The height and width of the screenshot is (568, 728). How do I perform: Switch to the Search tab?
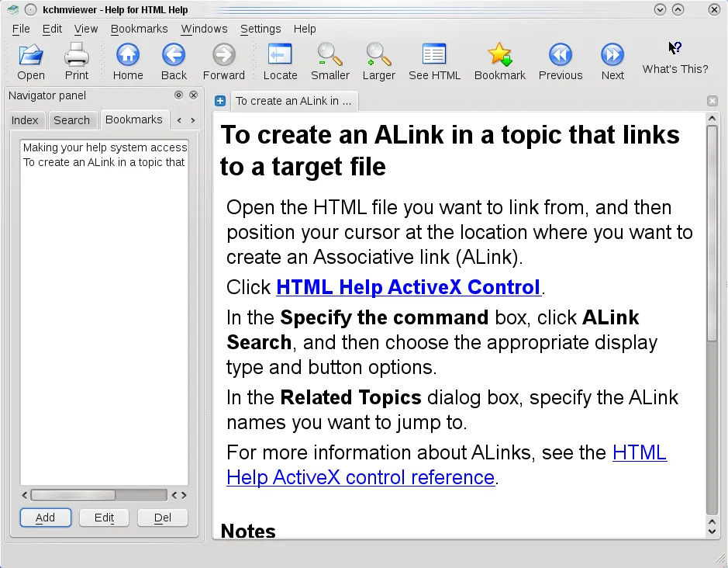[72, 119]
